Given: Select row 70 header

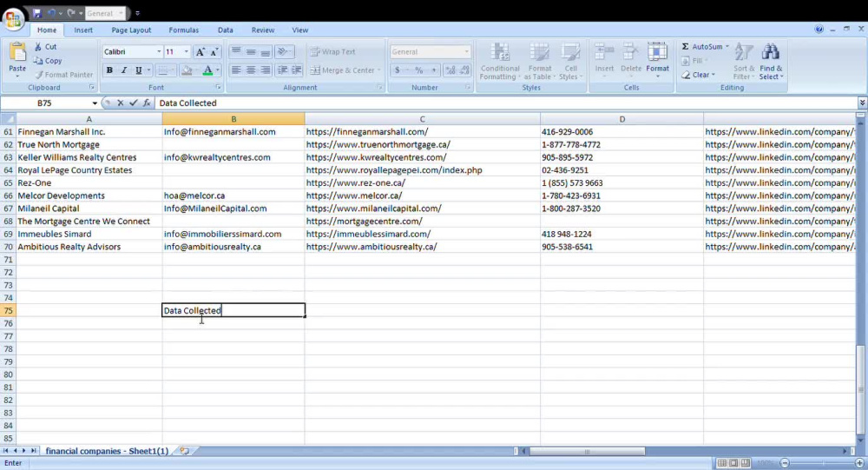Looking at the screenshot, I should click(x=8, y=247).
